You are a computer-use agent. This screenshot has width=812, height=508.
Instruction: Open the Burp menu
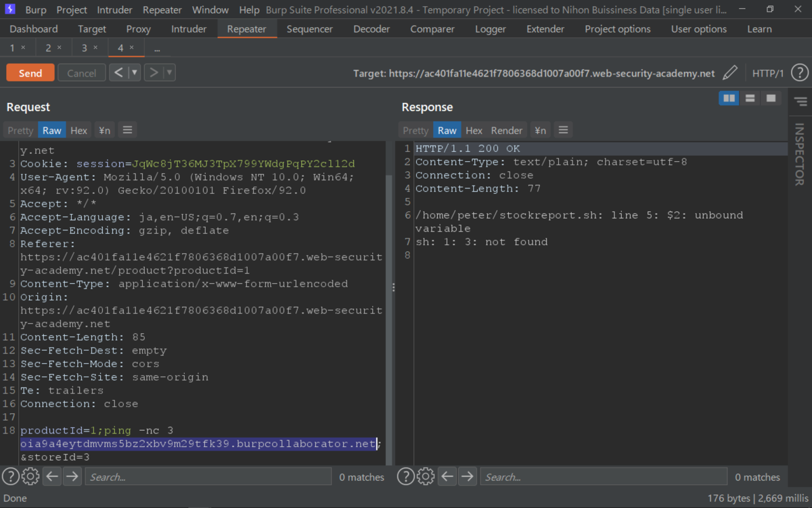click(36, 9)
